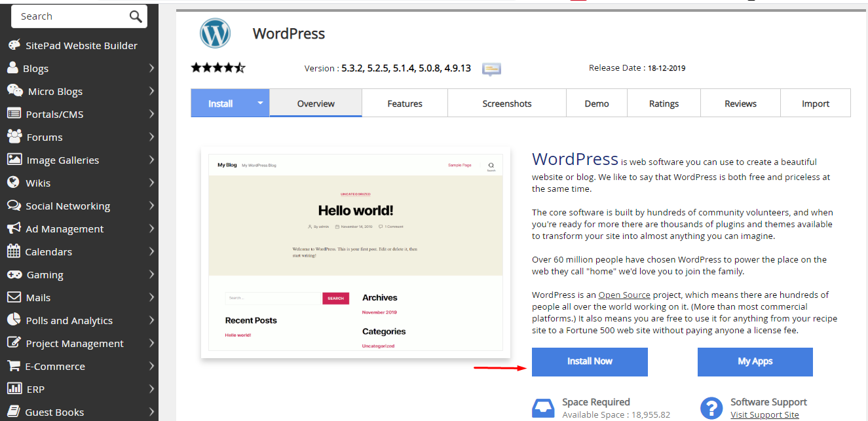Expand the Guest Books category chevron
This screenshot has width=868, height=421.
point(151,412)
